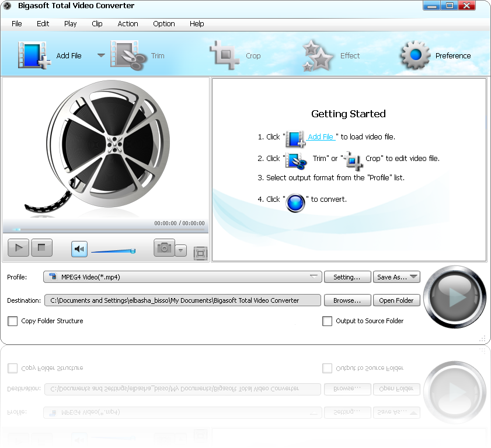Enable Output to Source Folder checkbox
The height and width of the screenshot is (448, 491).
(x=327, y=321)
